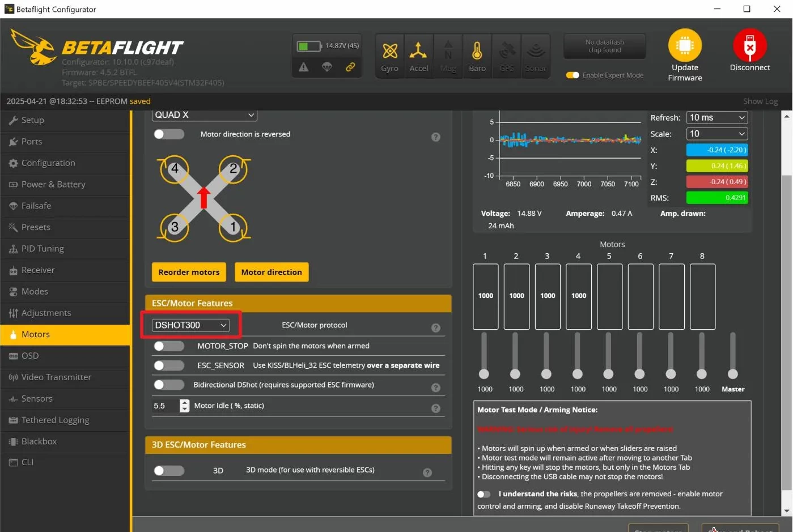Open the PID Tuning tab

[x=65, y=249]
